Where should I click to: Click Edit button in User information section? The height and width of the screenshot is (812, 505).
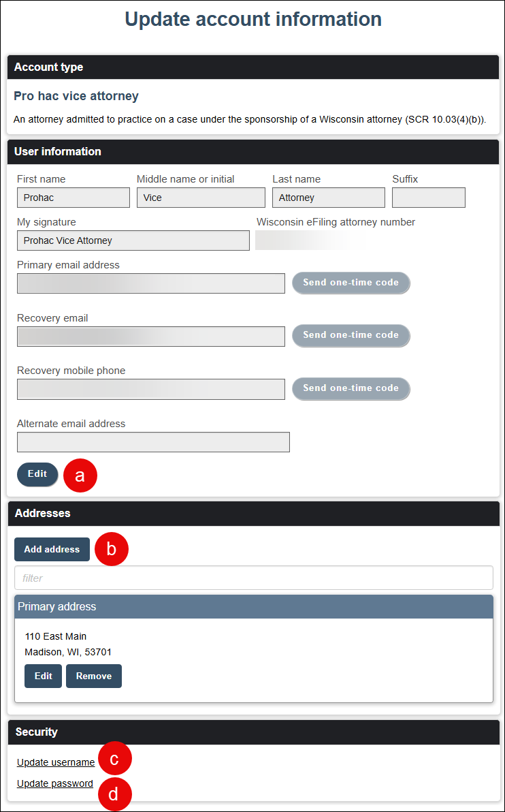(x=37, y=474)
